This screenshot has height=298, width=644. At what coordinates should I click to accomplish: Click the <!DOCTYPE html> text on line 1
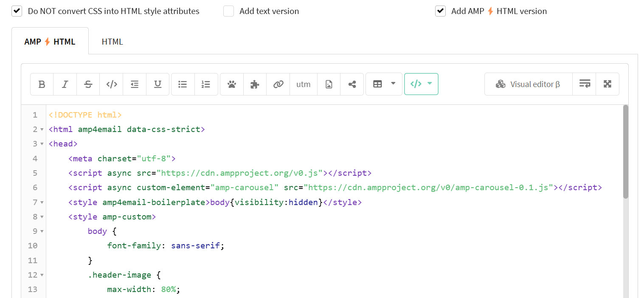tap(85, 115)
